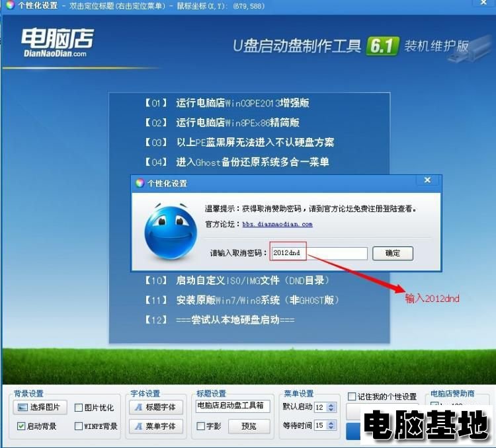Uncheck the 启动背景 checkbox

[21, 426]
